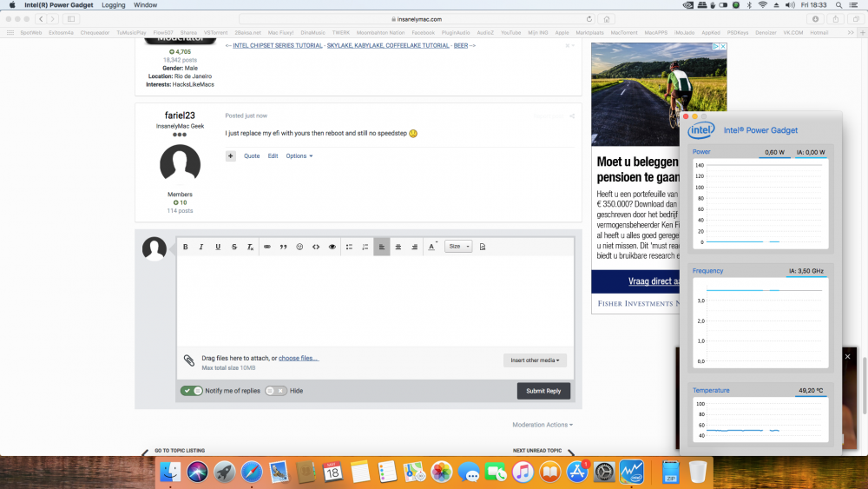
Task: Open the Intel(R) Power Gadget menu
Action: click(59, 5)
